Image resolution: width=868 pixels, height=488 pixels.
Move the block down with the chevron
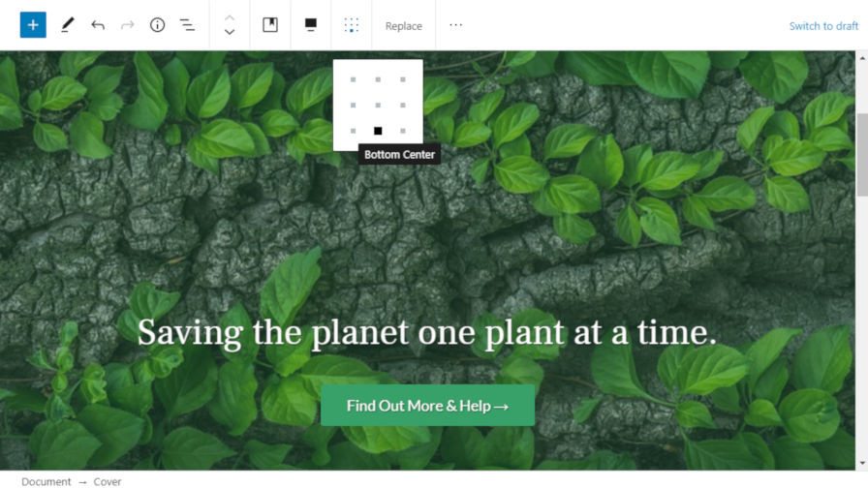[230, 33]
